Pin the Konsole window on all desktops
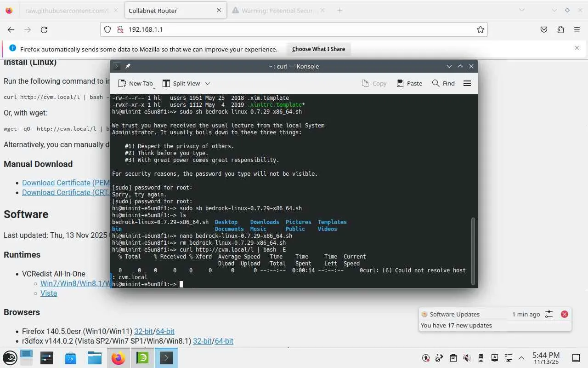 click(128, 66)
